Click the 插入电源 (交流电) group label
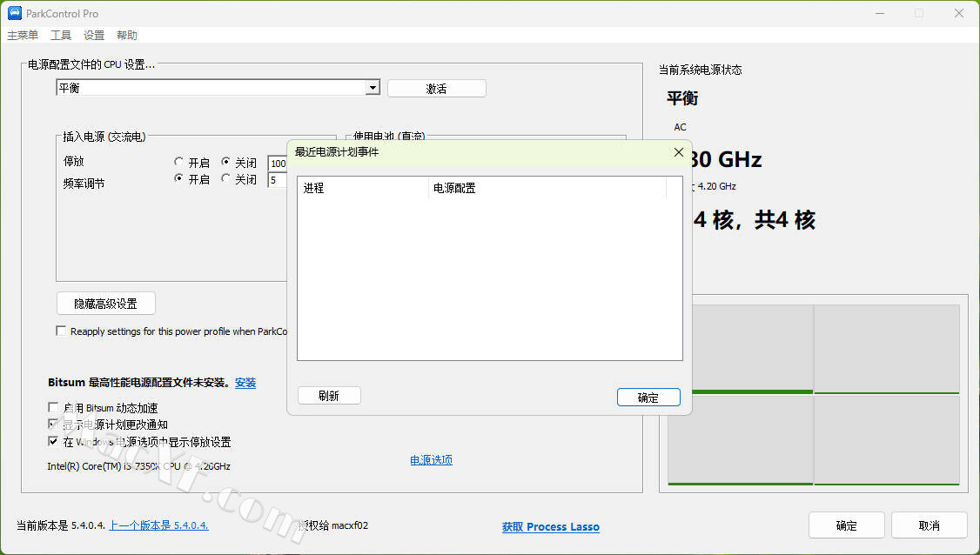Viewport: 980px width, 555px height. pyautogui.click(x=104, y=137)
